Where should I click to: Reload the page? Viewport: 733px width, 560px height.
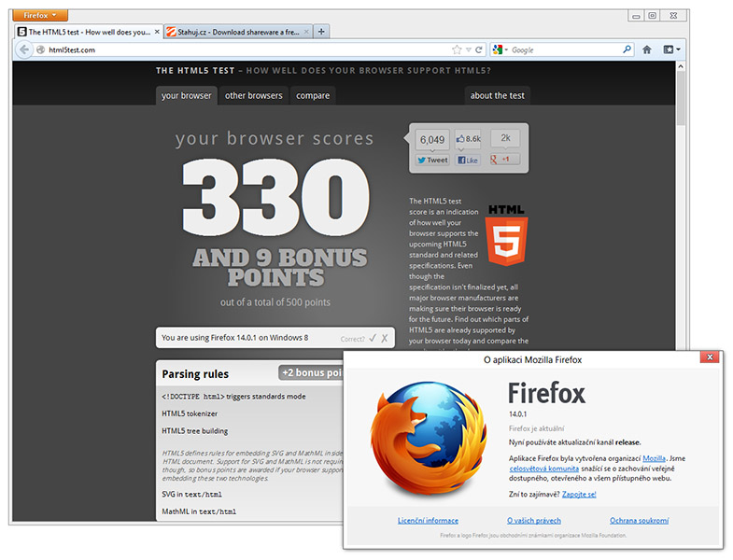(479, 49)
